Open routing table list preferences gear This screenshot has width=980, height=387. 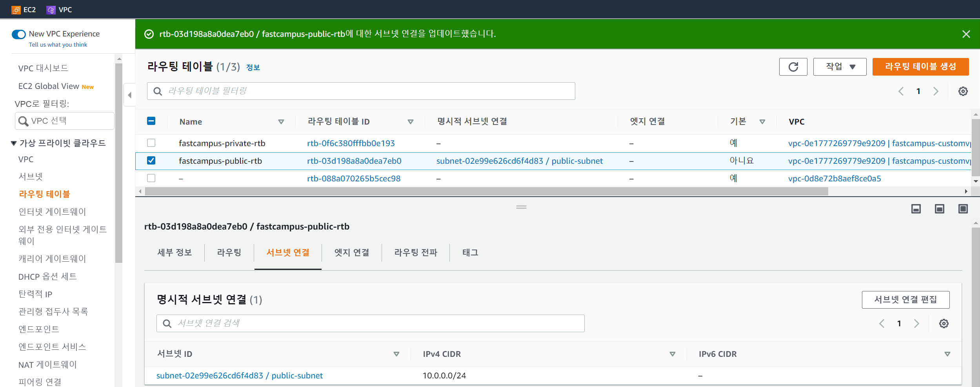coord(963,91)
